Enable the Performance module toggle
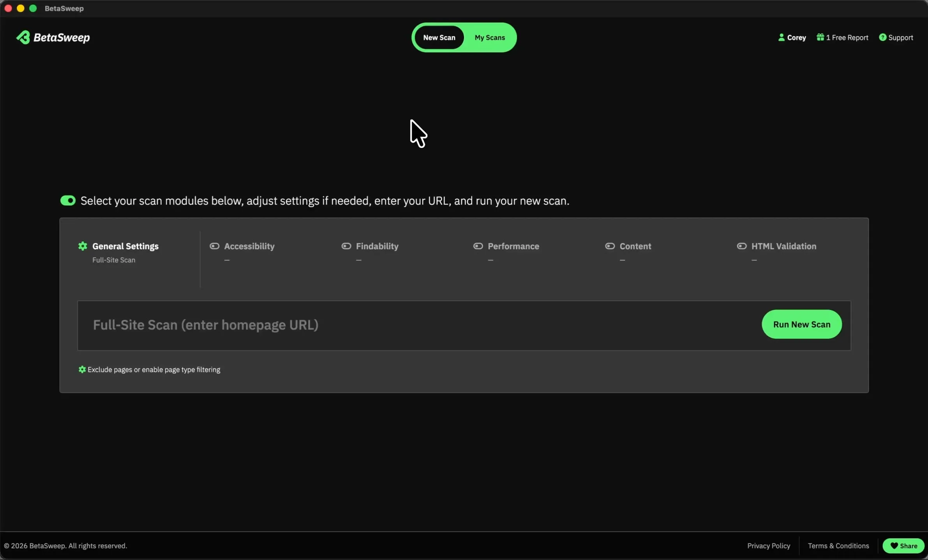The image size is (928, 560). [478, 246]
